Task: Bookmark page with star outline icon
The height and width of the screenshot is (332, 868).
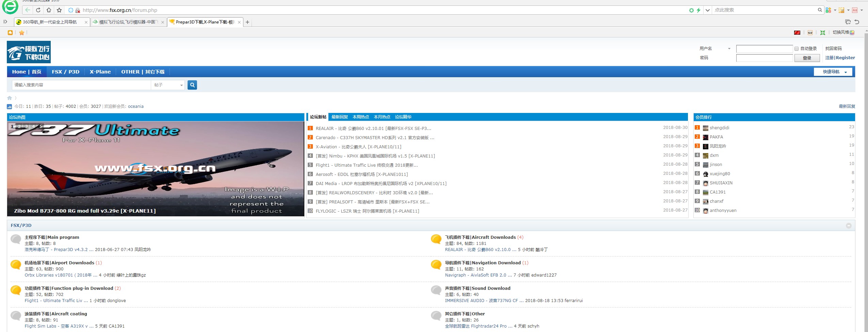Action: (x=59, y=10)
